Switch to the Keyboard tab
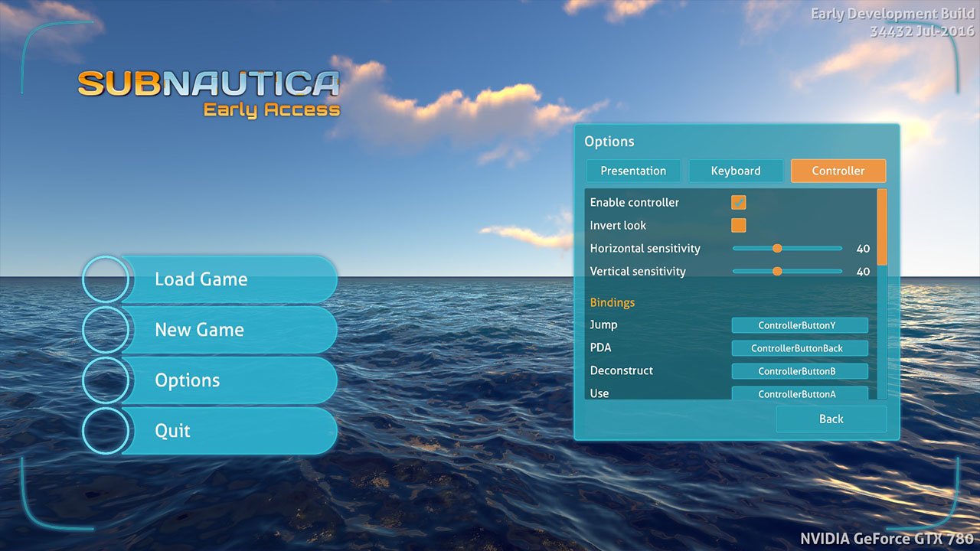Image resolution: width=980 pixels, height=551 pixels. point(736,171)
